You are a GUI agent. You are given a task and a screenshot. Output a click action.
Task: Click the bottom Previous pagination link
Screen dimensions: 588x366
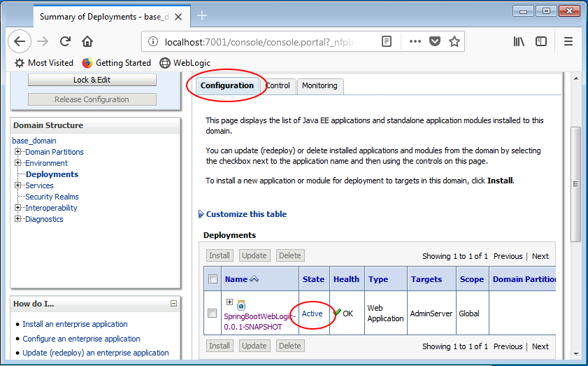[508, 346]
